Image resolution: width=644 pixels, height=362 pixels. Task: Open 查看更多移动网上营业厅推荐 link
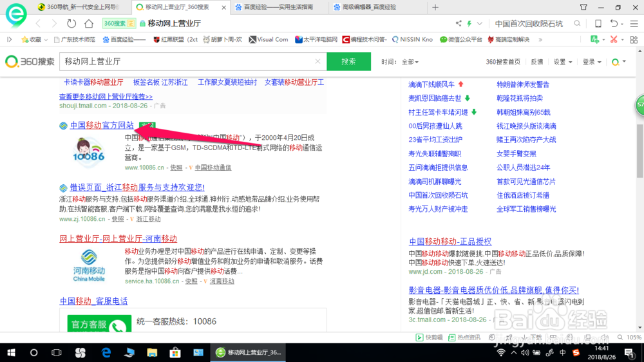(106, 97)
